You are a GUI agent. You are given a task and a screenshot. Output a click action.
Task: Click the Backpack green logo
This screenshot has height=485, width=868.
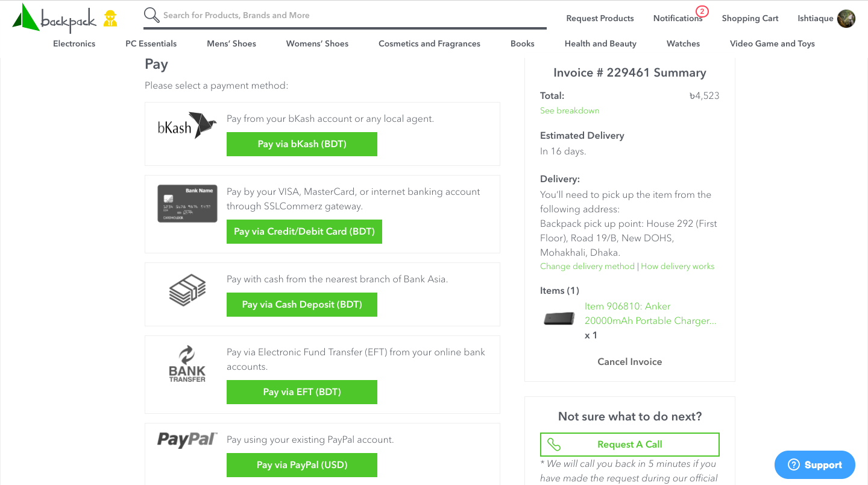pos(54,18)
